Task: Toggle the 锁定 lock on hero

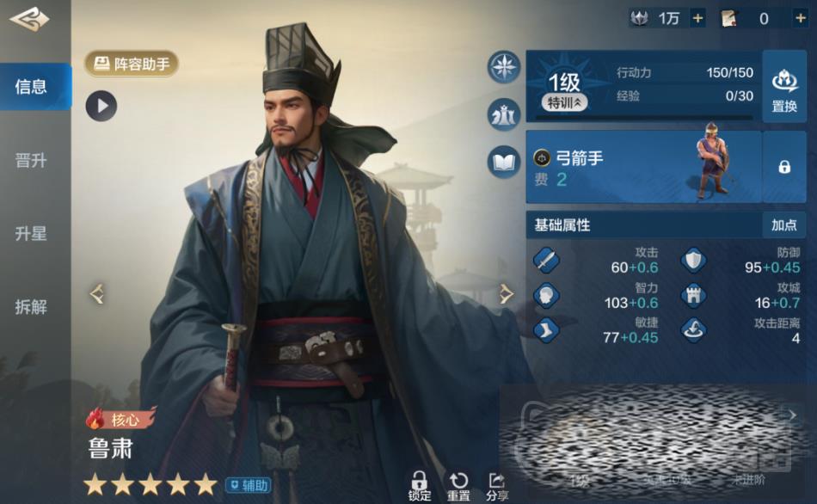Action: coord(420,488)
